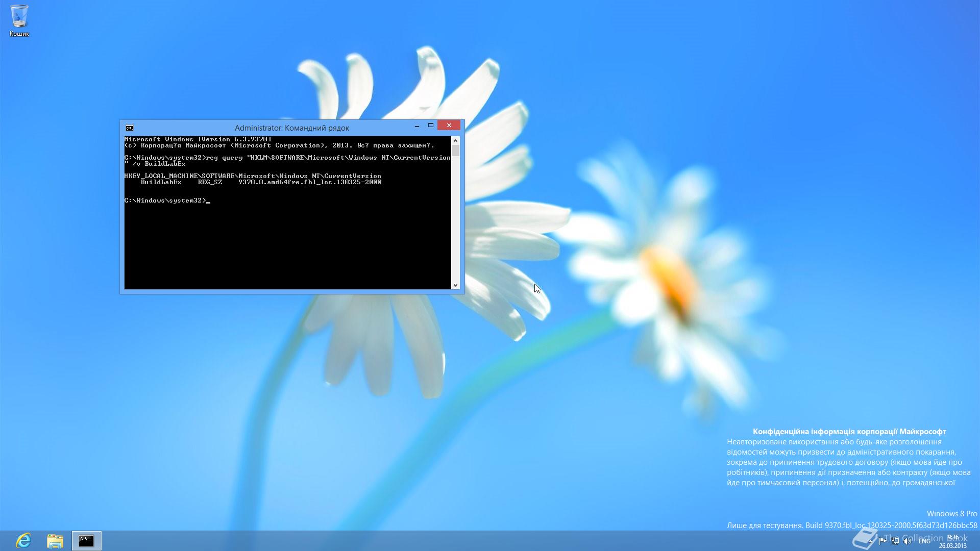Close the Command Prompt window

click(449, 126)
